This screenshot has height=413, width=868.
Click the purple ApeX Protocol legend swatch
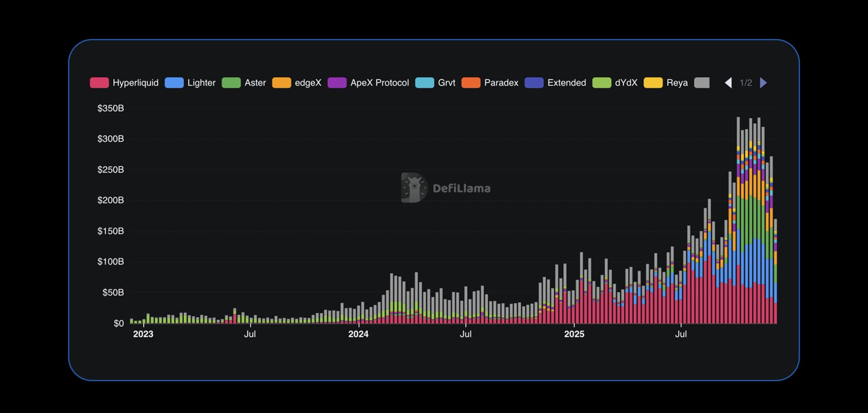tap(337, 83)
